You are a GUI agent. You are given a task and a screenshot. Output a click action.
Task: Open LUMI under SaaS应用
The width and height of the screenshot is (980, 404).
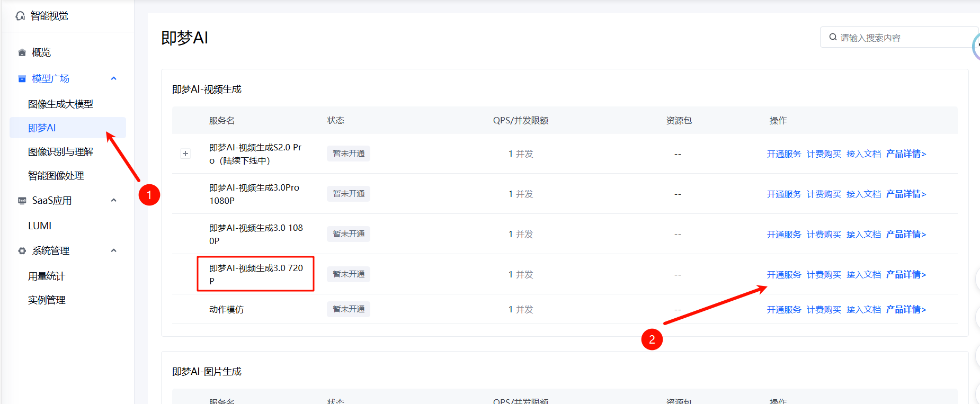[40, 226]
